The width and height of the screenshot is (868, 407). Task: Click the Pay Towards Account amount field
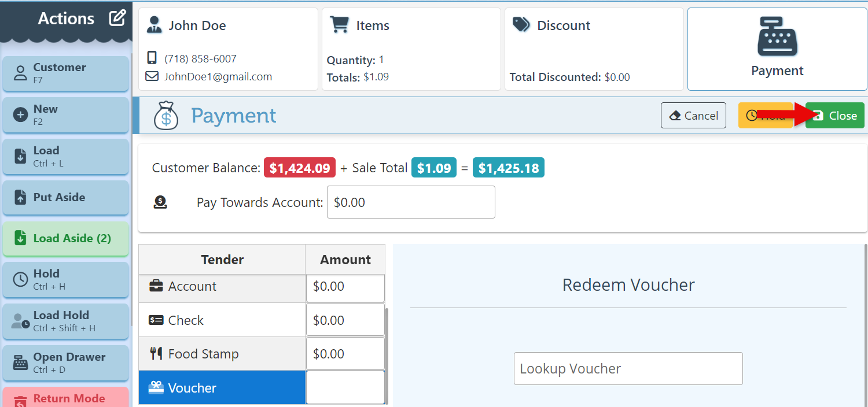click(411, 202)
